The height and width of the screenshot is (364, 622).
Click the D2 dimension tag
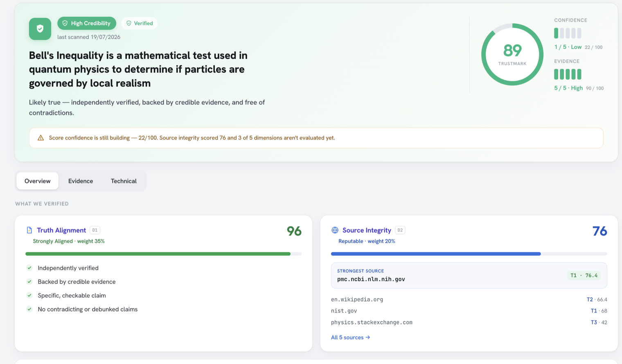pos(400,230)
